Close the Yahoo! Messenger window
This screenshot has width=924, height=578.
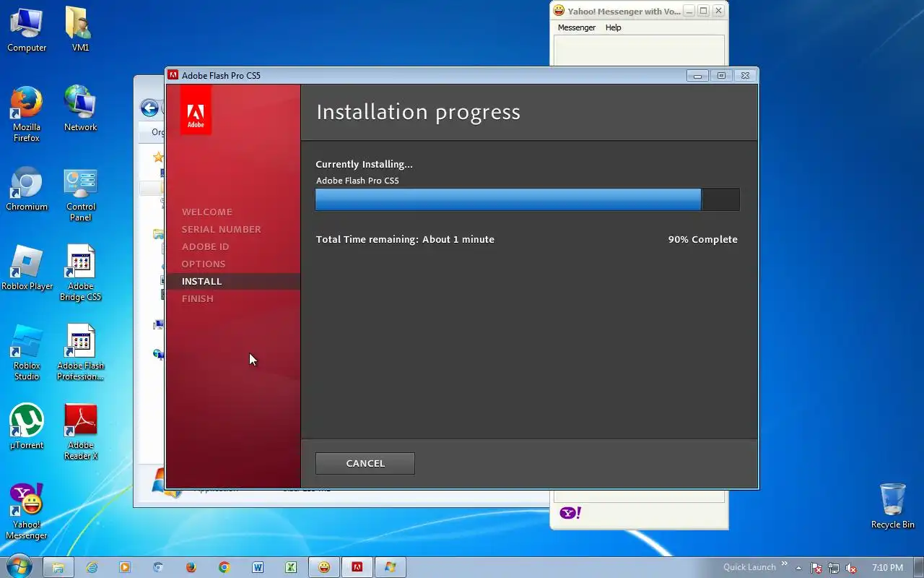[718, 11]
